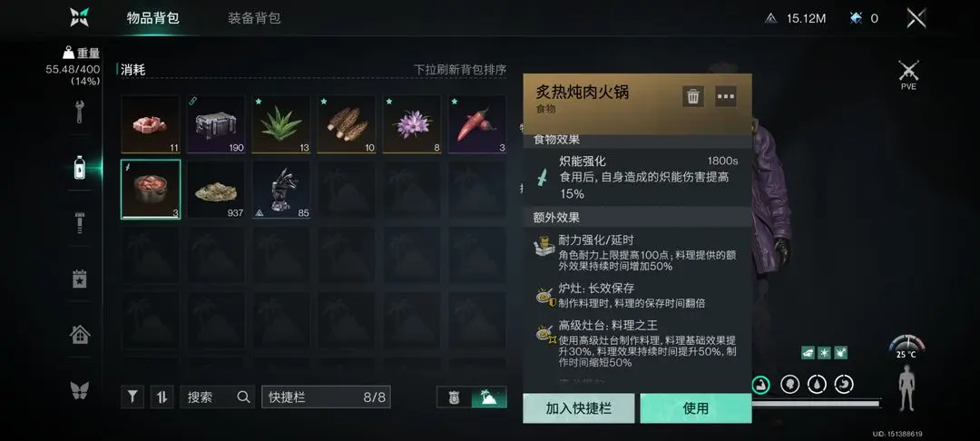Click the 加入快捷栏 button
Screen dimensions: 980x441
(x=579, y=408)
